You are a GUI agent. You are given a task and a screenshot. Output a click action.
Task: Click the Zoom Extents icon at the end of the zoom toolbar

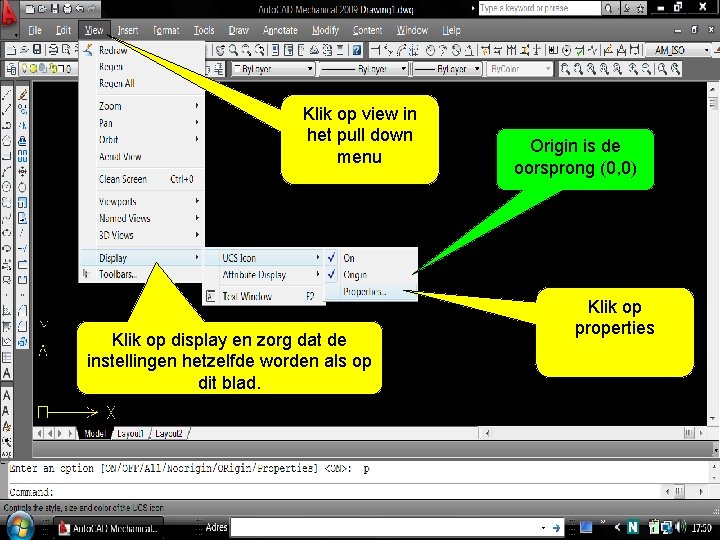[675, 69]
